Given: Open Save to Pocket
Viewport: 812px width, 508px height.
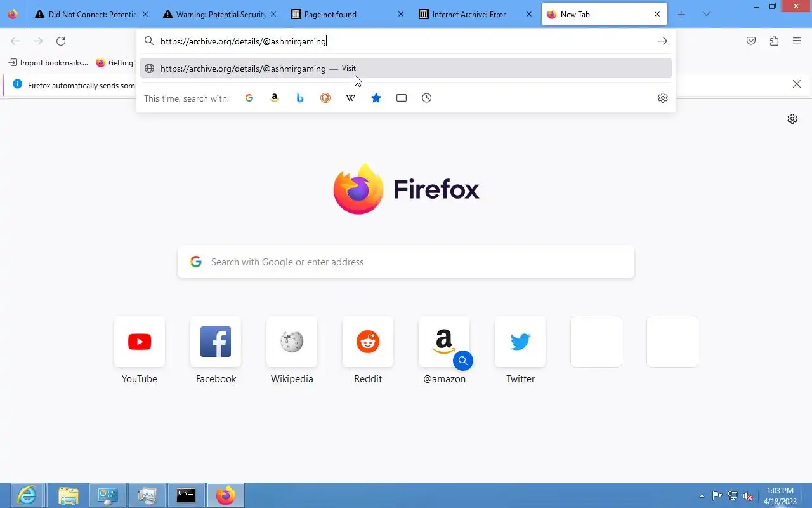Looking at the screenshot, I should click(751, 41).
